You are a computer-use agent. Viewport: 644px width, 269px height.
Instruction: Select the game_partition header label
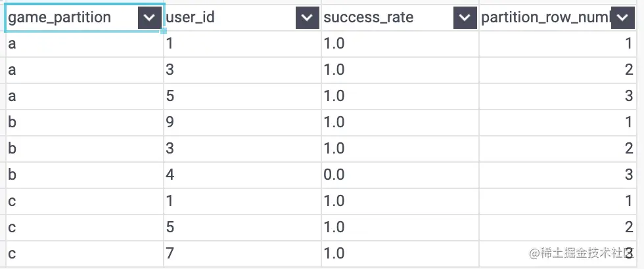point(59,18)
